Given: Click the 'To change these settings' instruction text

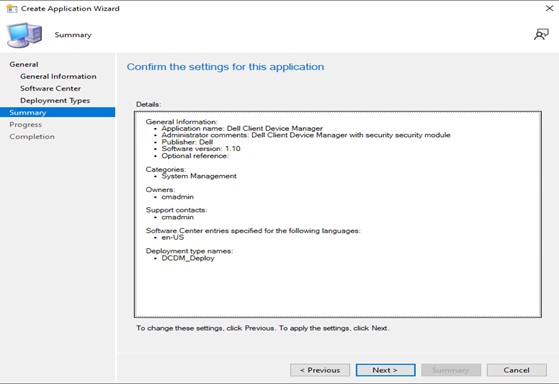Looking at the screenshot, I should 262,328.
